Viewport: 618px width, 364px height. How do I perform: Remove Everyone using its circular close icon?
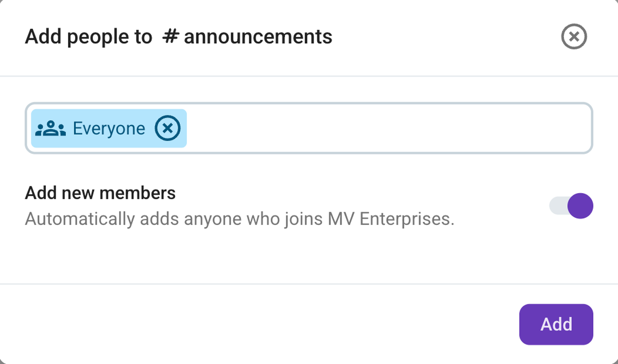click(x=166, y=128)
